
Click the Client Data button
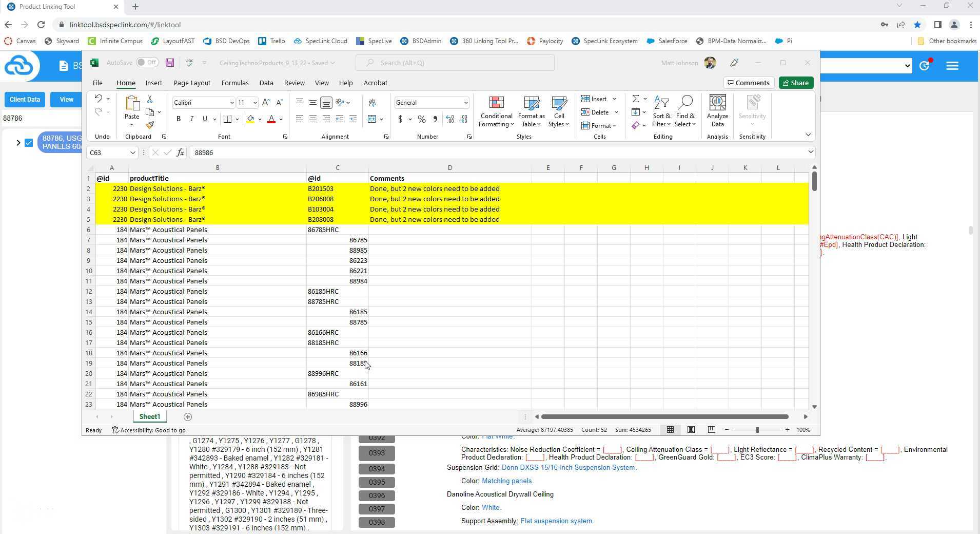[x=25, y=100]
